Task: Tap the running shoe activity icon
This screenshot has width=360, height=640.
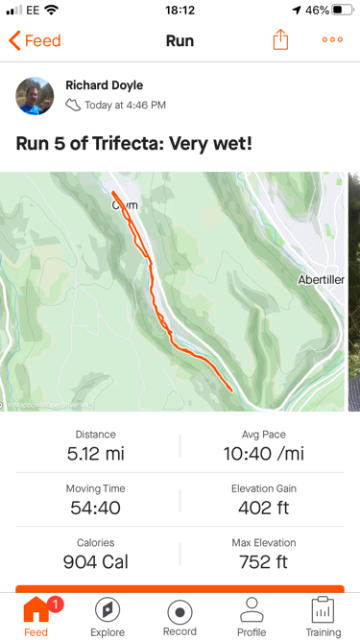Action: coord(73,105)
